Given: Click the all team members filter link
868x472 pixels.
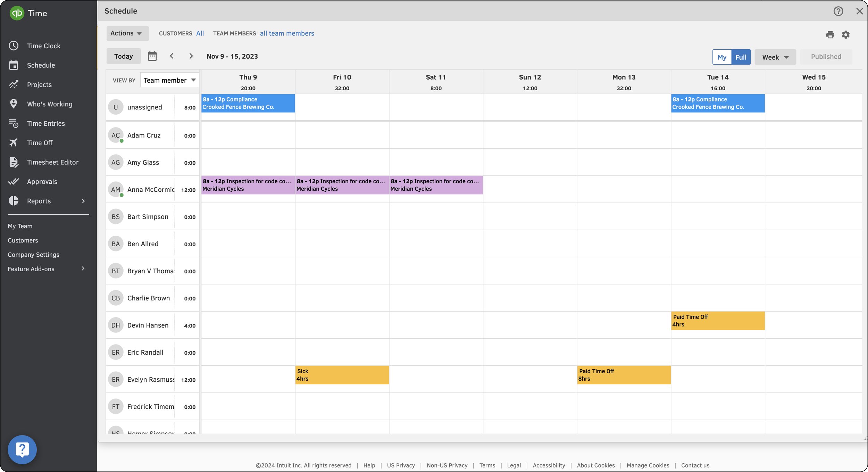Looking at the screenshot, I should point(287,33).
